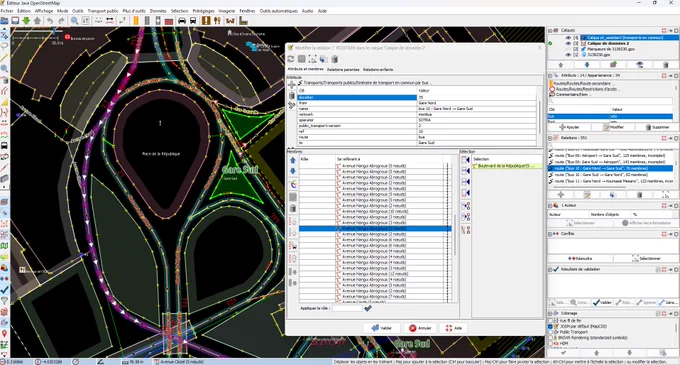The width and height of the screenshot is (680, 365).
Task: Click the factory preset toolbar icon
Action: pos(243,20)
